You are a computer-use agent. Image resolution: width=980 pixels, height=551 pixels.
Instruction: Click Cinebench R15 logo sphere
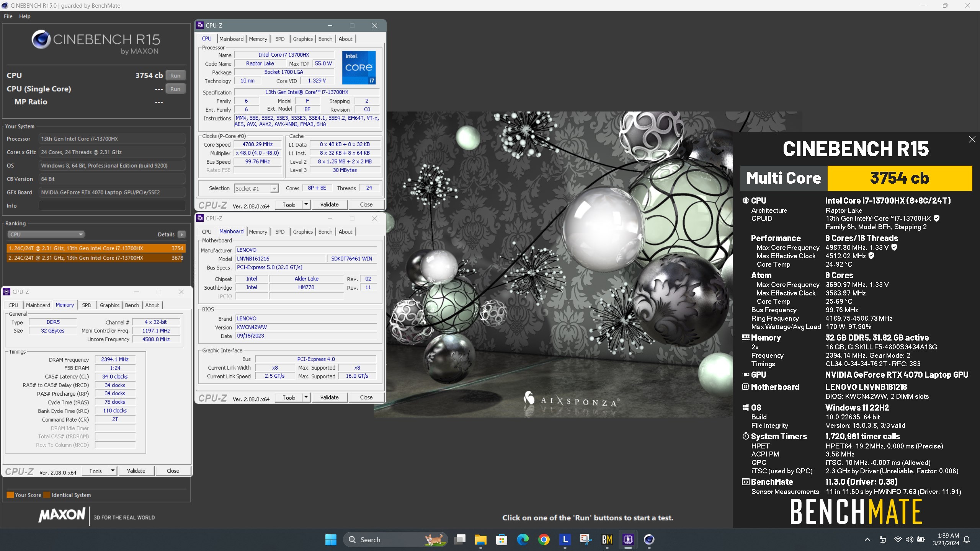[41, 39]
